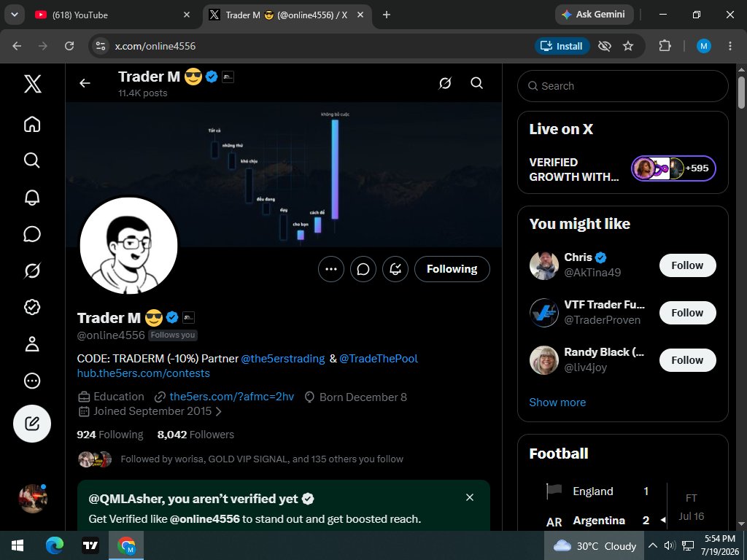Open Chrome profile M avatar
Viewport: 747px width, 560px height.
(x=704, y=46)
